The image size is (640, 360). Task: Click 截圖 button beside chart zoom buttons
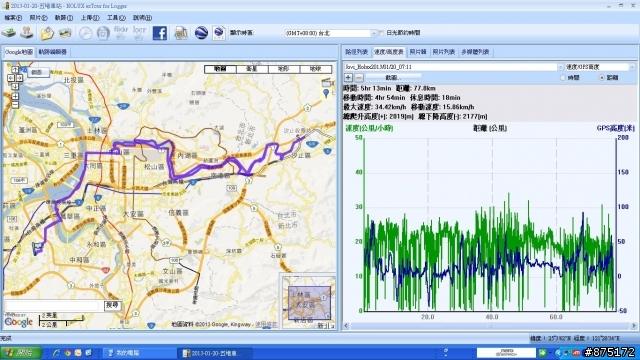click(393, 78)
